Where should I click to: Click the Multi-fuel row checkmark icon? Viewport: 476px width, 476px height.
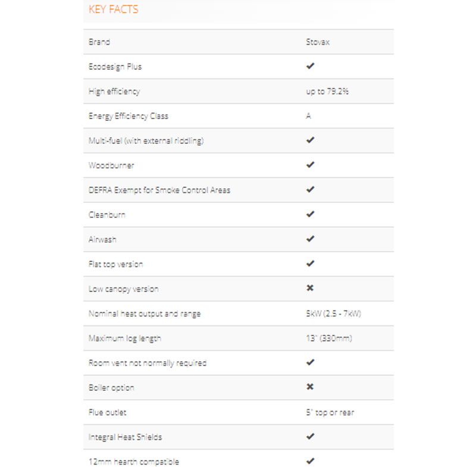[310, 140]
